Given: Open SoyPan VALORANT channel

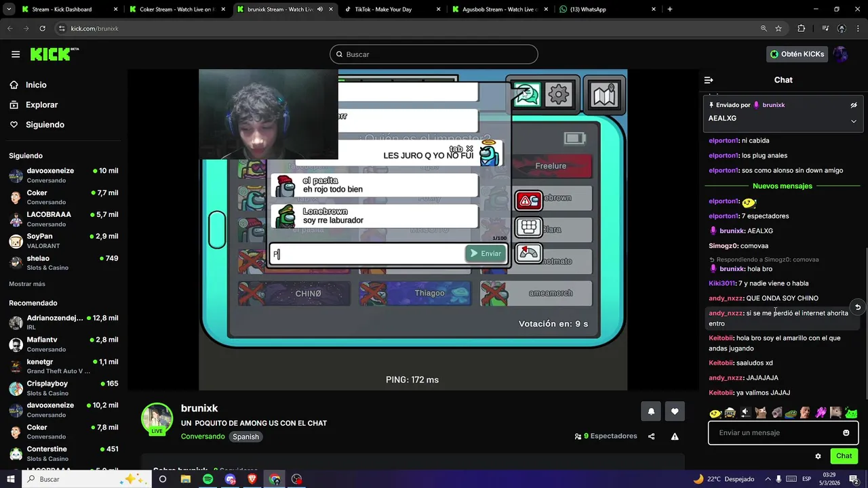Looking at the screenshot, I should 63,241.
